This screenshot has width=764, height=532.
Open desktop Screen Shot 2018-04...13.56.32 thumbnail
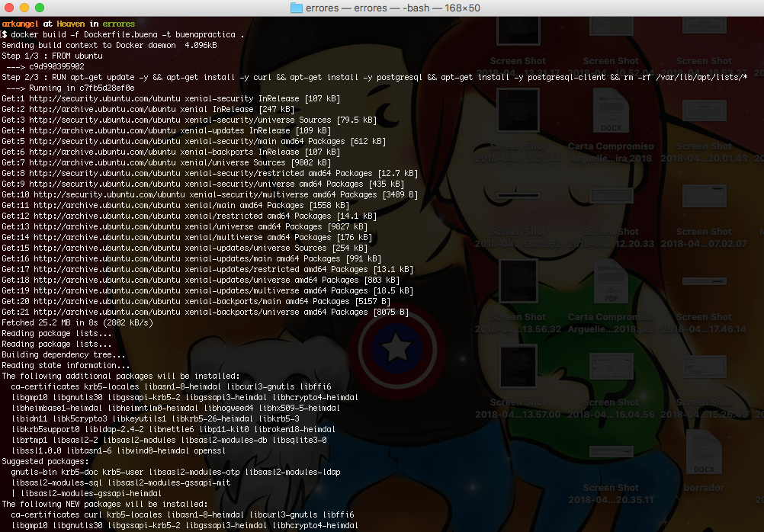click(x=518, y=281)
